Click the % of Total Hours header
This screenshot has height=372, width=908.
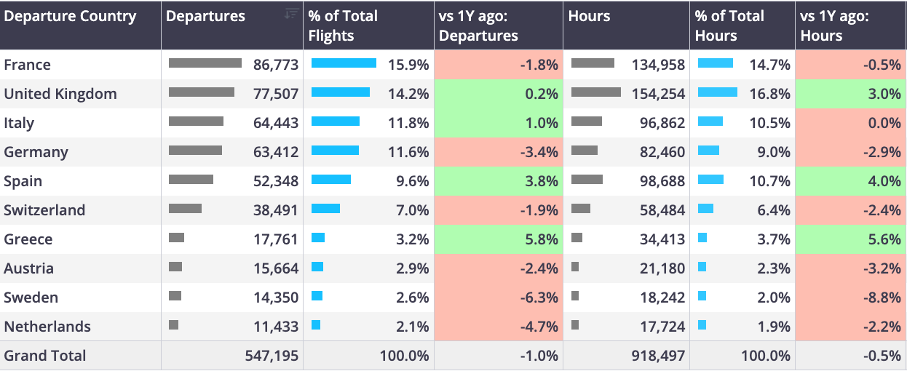click(742, 25)
